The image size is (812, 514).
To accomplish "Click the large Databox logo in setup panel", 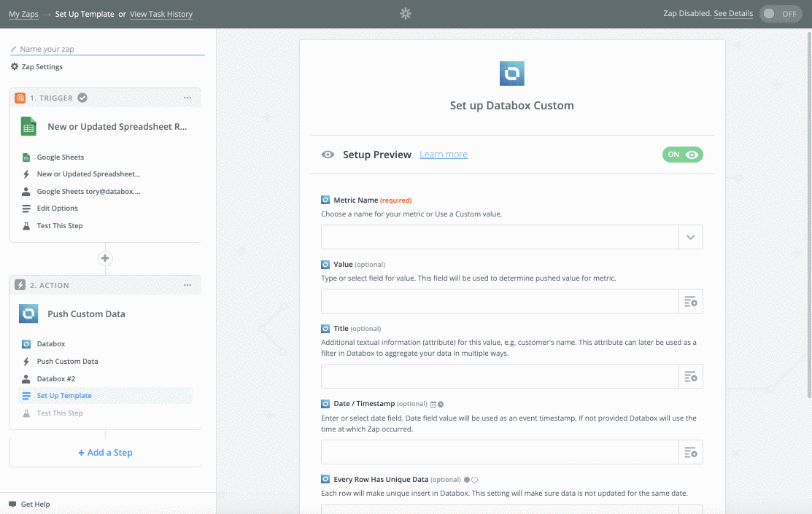I will click(511, 74).
